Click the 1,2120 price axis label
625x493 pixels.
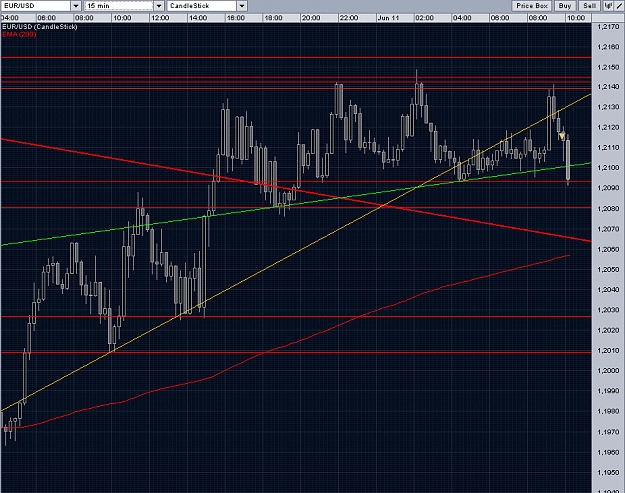(608, 128)
